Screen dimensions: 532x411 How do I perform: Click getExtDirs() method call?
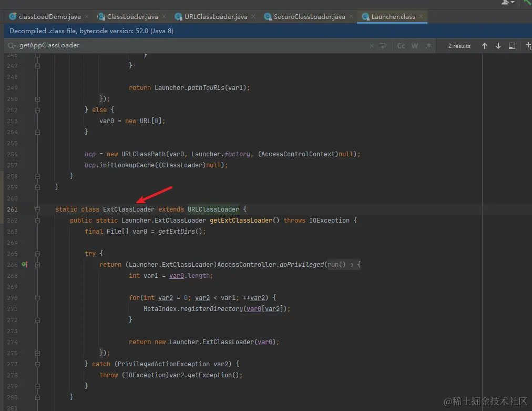pos(180,232)
